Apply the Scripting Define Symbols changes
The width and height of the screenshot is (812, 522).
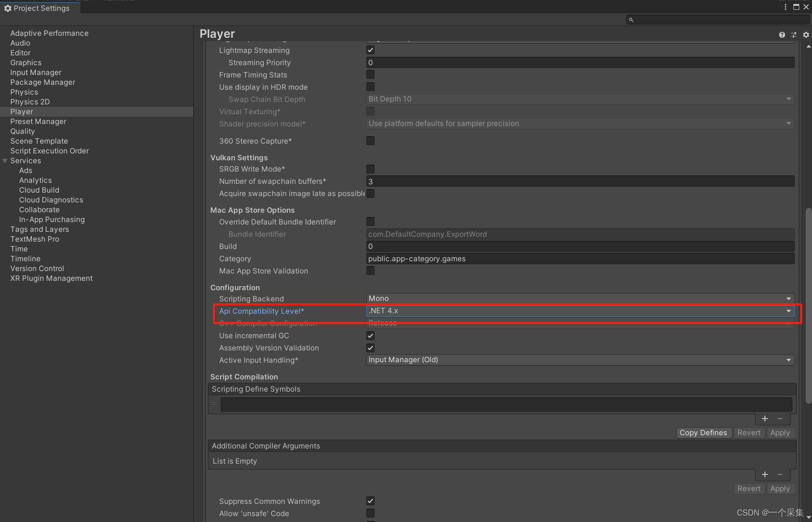pyautogui.click(x=780, y=432)
